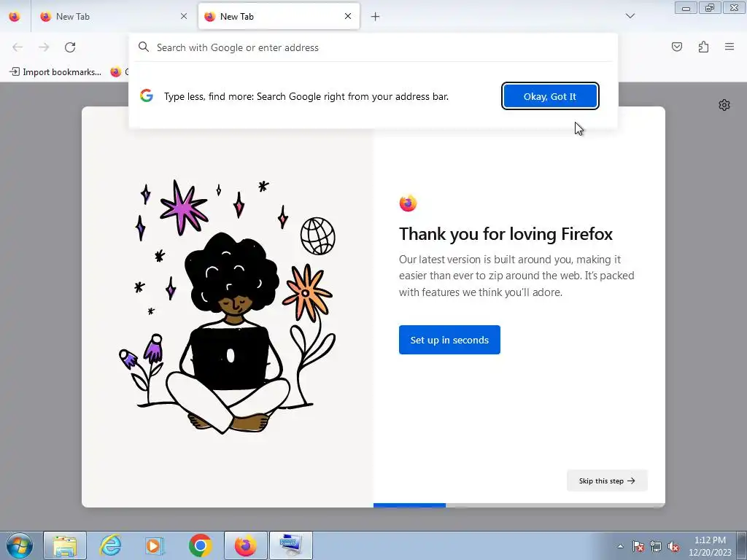Click the search magnifier icon in address bar
747x560 pixels.
(144, 47)
